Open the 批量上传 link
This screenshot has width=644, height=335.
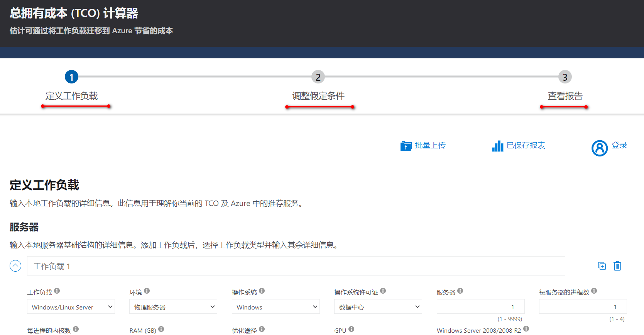(430, 145)
